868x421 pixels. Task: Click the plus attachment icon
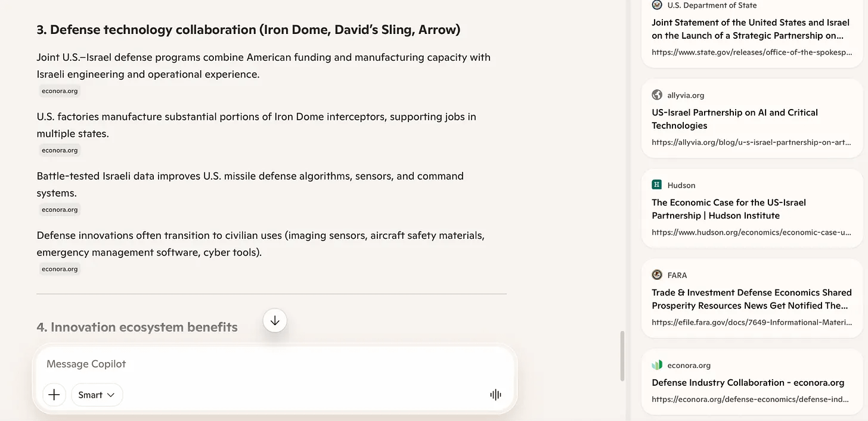[54, 395]
